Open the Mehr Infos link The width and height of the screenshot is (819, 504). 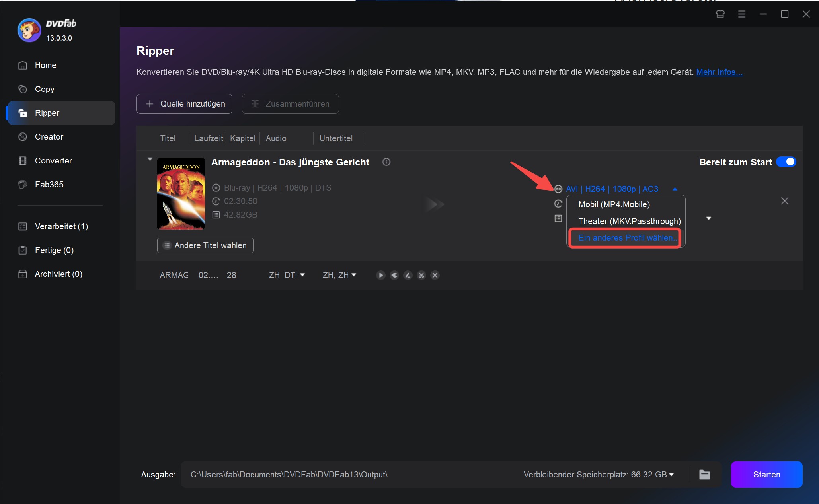pyautogui.click(x=719, y=72)
